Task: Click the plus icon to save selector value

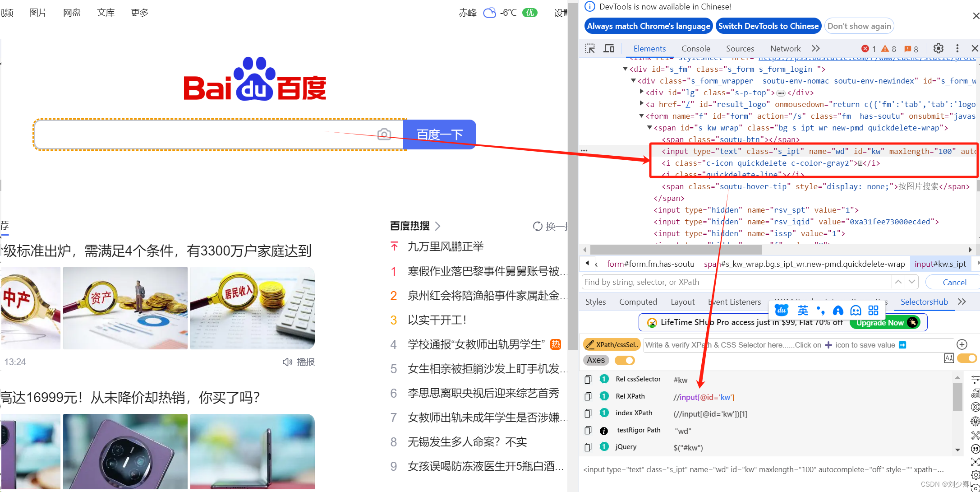Action: pos(962,344)
